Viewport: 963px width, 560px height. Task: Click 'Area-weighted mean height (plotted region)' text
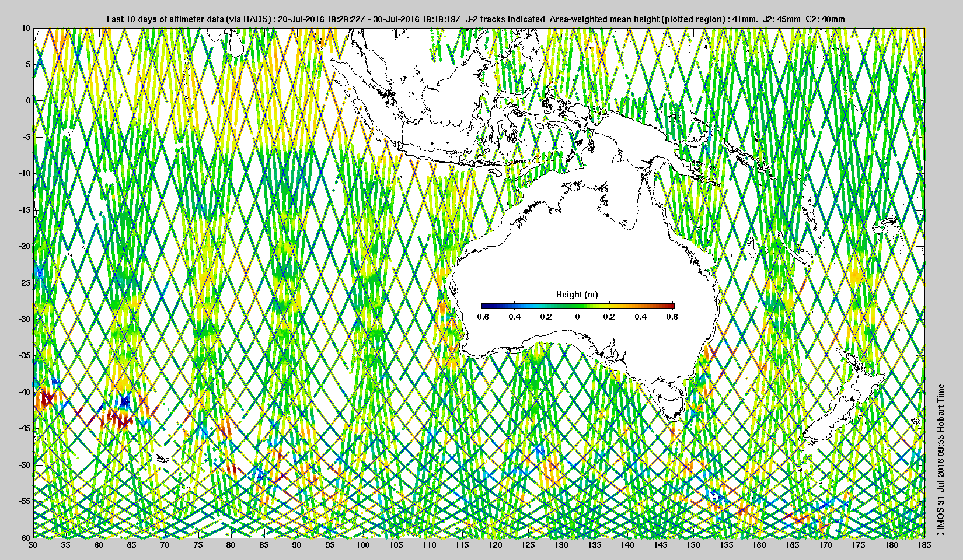(x=638, y=19)
